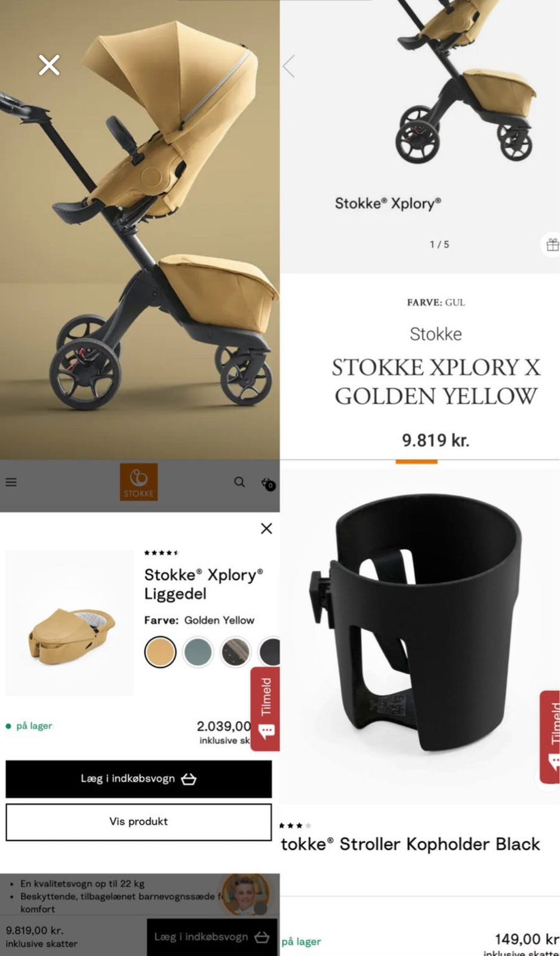Screen dimensions: 560x956
Task: Open the red Tilmeld tab beside price
Action: pos(265,709)
